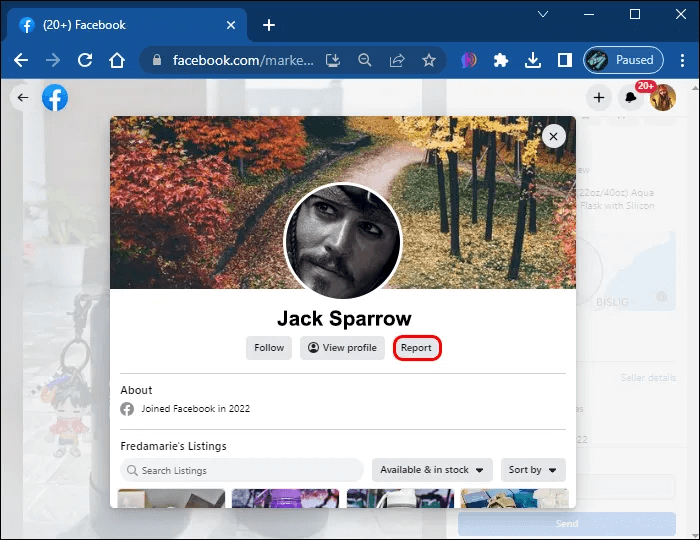Close the Facebook browser tab

click(x=231, y=25)
